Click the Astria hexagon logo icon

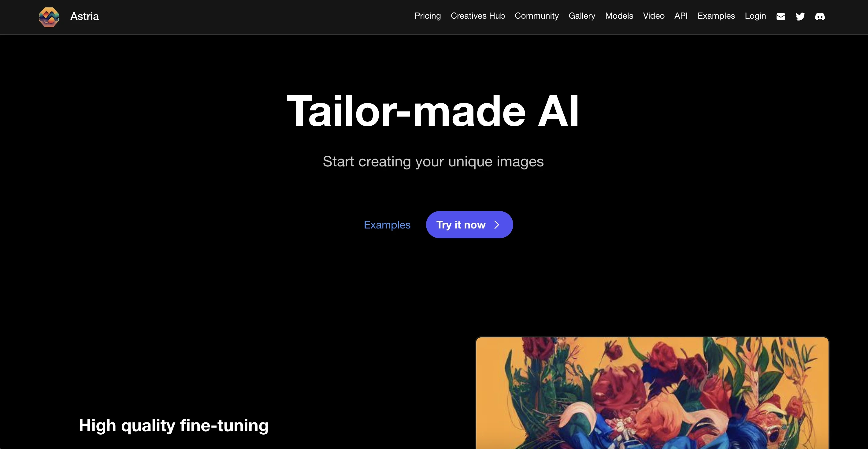[x=49, y=17]
